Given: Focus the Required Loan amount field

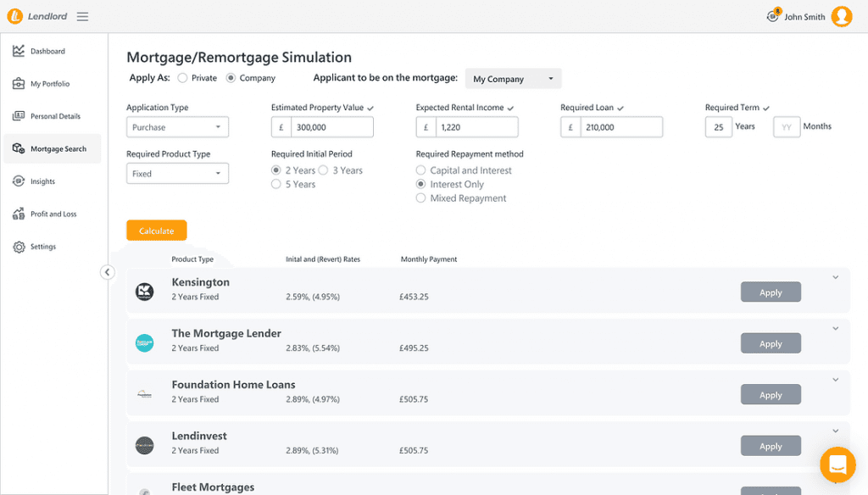Looking at the screenshot, I should coord(621,127).
